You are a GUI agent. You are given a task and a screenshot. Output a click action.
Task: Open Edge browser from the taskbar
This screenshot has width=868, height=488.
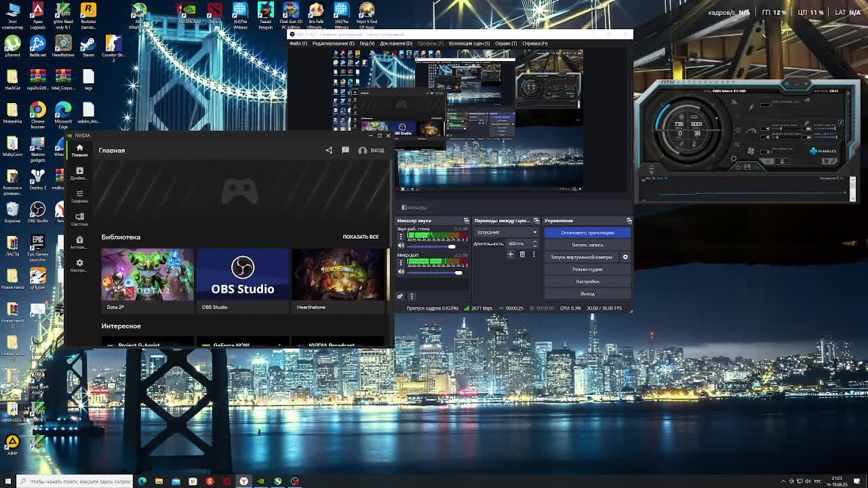[x=142, y=481]
